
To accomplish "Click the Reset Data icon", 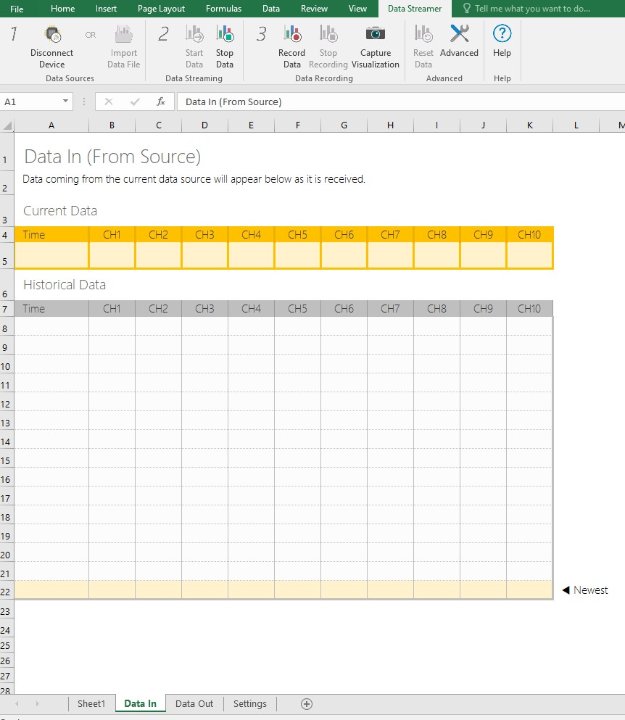I will tap(423, 34).
